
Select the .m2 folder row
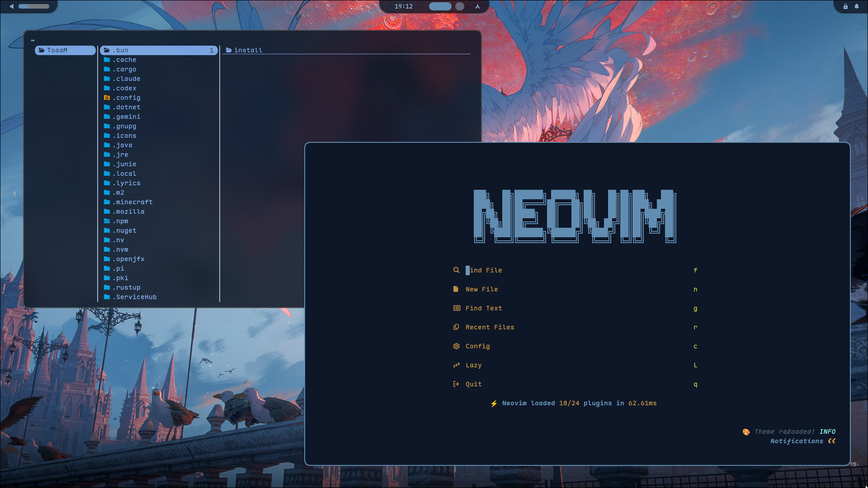coord(159,192)
